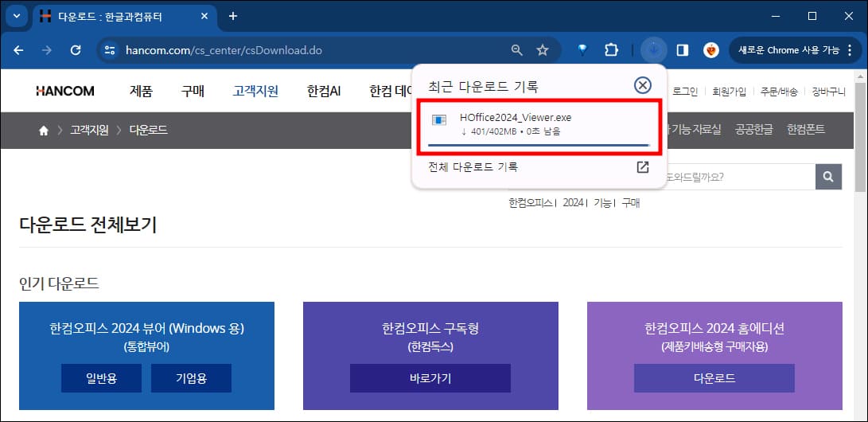Click the zoom magnifier icon in address bar
Viewport: 868px width, 422px height.
pos(516,50)
